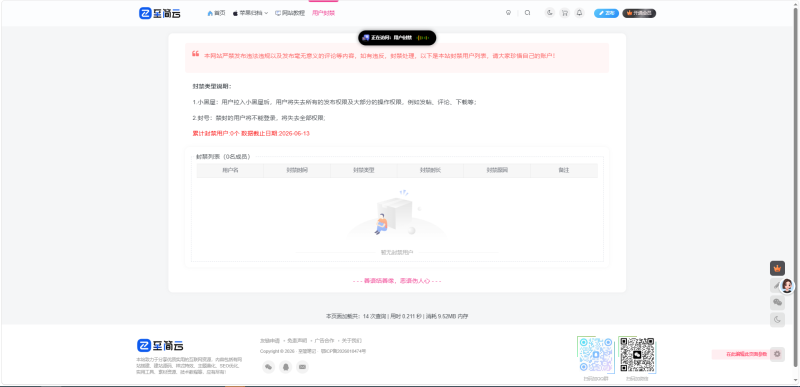Click the footer WeChat round icon

(x=268, y=367)
